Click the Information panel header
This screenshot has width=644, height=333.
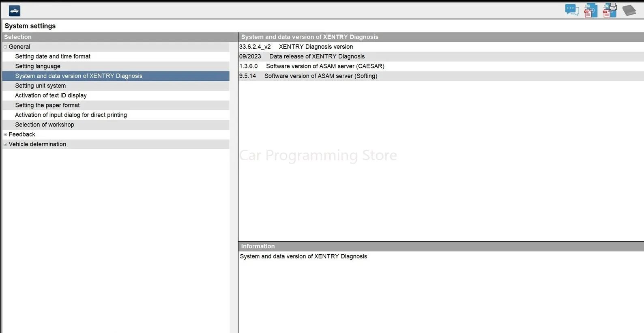coord(441,246)
